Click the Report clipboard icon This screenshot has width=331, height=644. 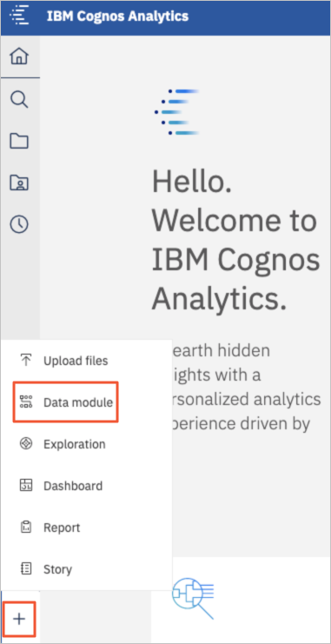26,528
